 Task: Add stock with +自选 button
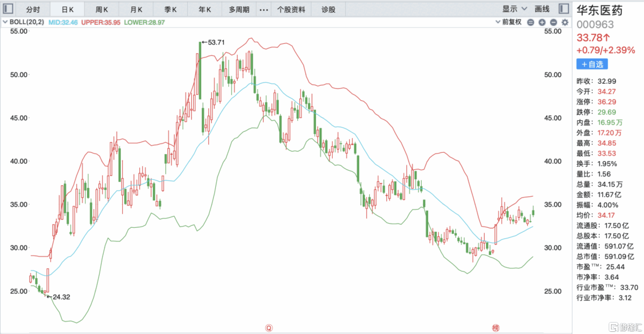(x=592, y=64)
